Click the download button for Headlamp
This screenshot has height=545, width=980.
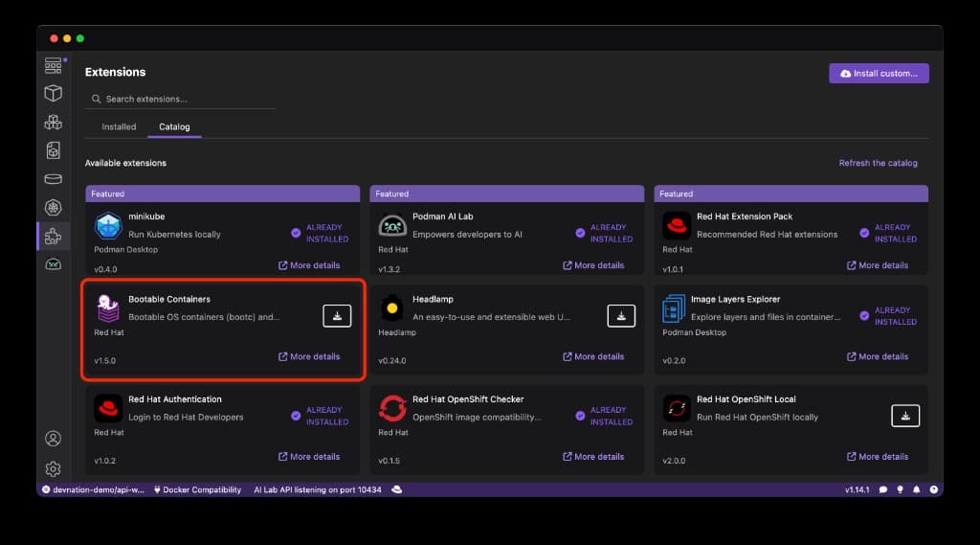[x=621, y=315]
